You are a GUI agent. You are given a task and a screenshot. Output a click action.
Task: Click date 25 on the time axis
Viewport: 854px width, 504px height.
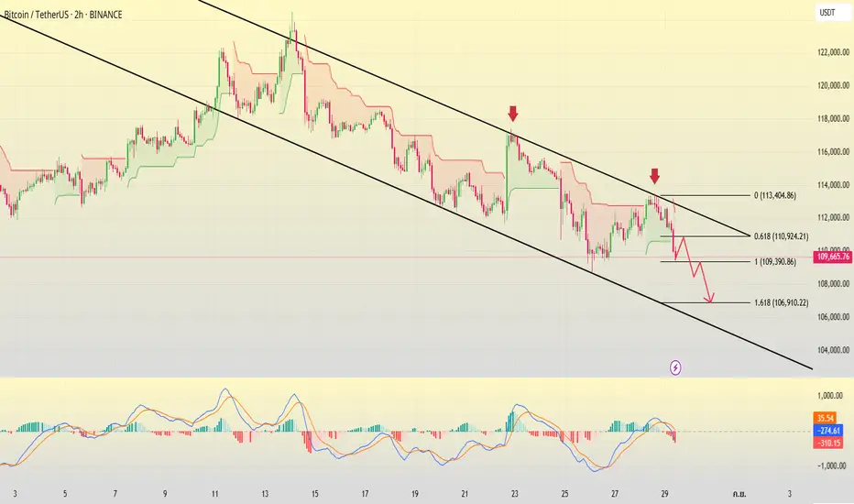point(564,494)
